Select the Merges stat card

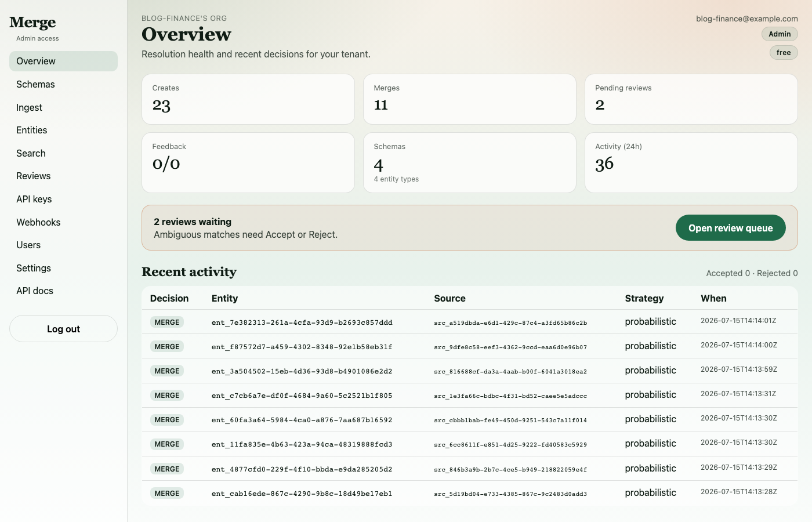(x=470, y=99)
